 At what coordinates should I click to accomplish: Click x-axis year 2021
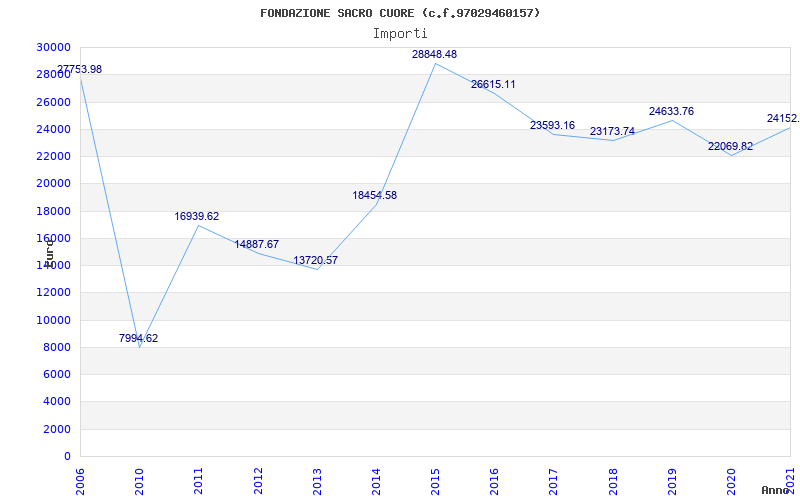(791, 481)
